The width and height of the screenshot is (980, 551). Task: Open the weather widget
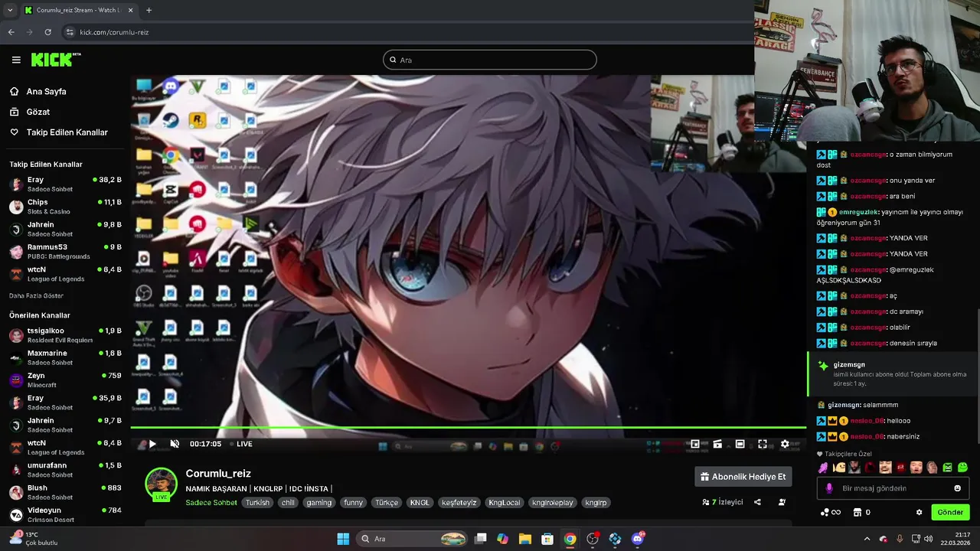coord(34,539)
